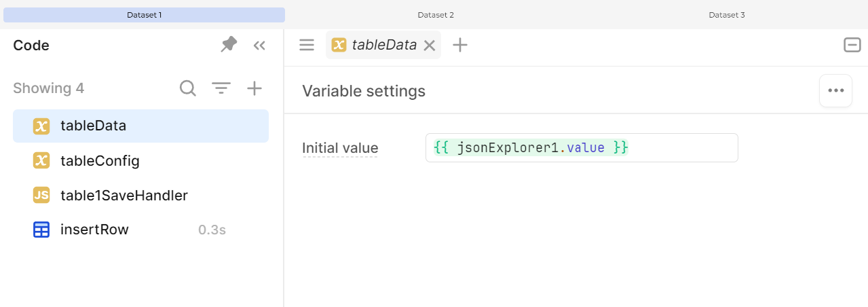This screenshot has height=307, width=868.
Task: Close the tableData editor tab
Action: point(429,46)
